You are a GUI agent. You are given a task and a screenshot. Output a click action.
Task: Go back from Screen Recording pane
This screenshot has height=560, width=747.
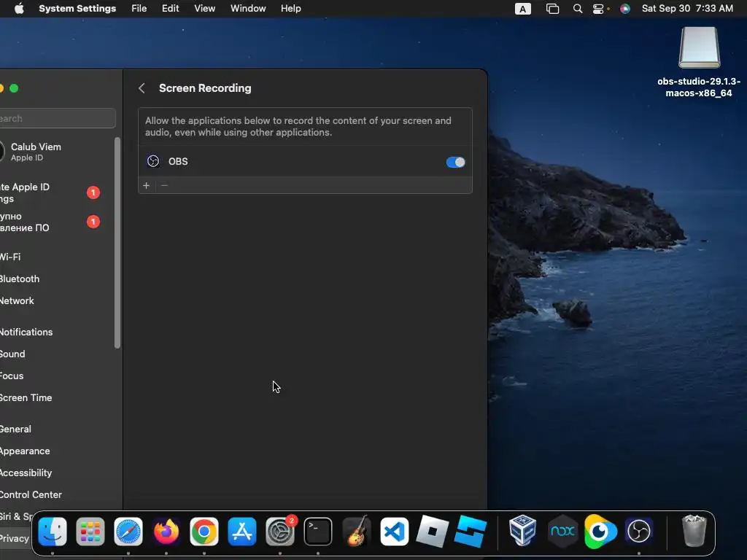pos(142,88)
